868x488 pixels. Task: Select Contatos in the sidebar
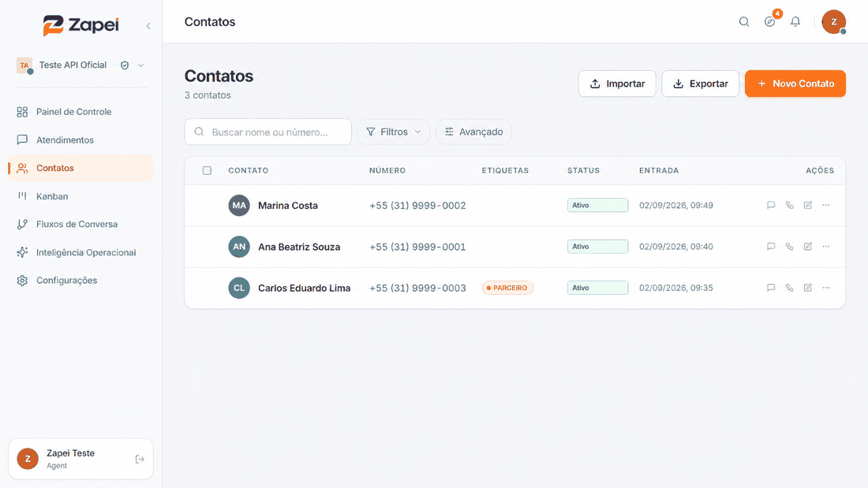80,168
